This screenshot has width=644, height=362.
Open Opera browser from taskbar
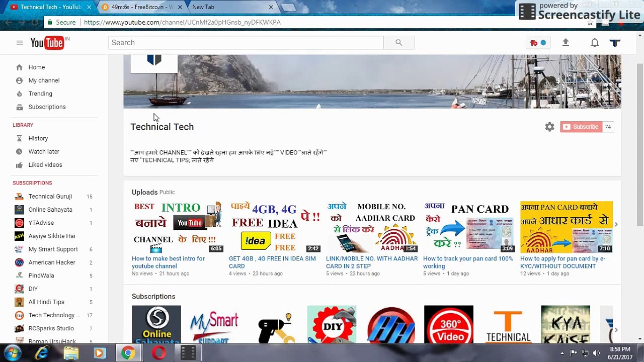pyautogui.click(x=159, y=353)
